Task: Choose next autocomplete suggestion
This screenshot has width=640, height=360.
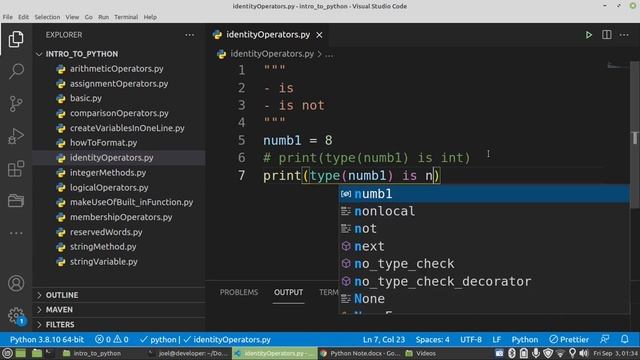Action: coord(484,247)
